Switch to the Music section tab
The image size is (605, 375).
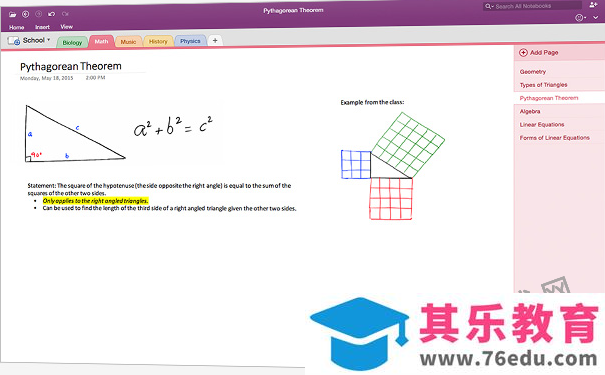[x=128, y=42]
